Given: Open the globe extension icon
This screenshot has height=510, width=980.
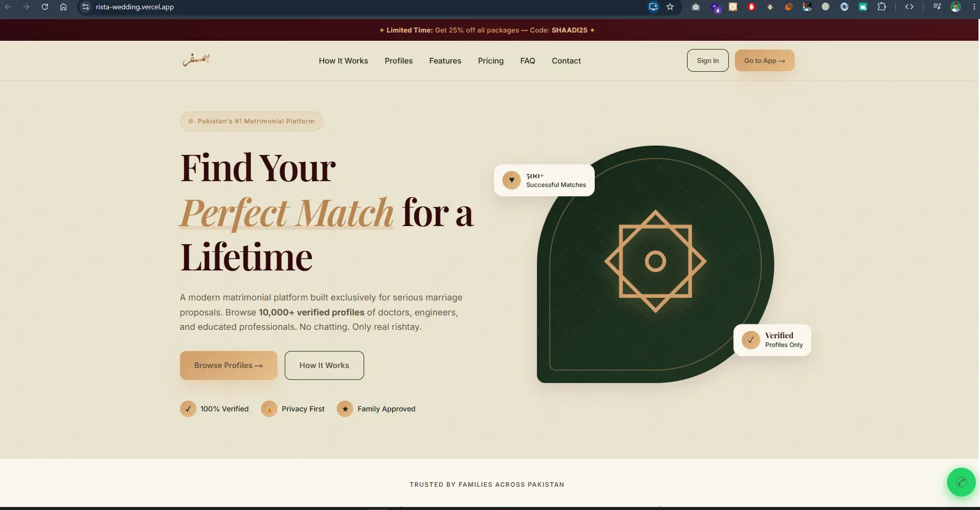Looking at the screenshot, I should coord(826,7).
